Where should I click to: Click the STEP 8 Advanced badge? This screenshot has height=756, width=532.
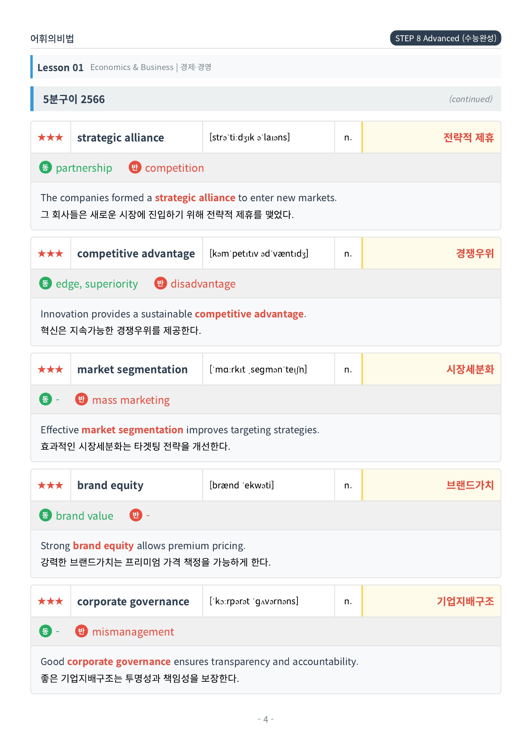(446, 38)
